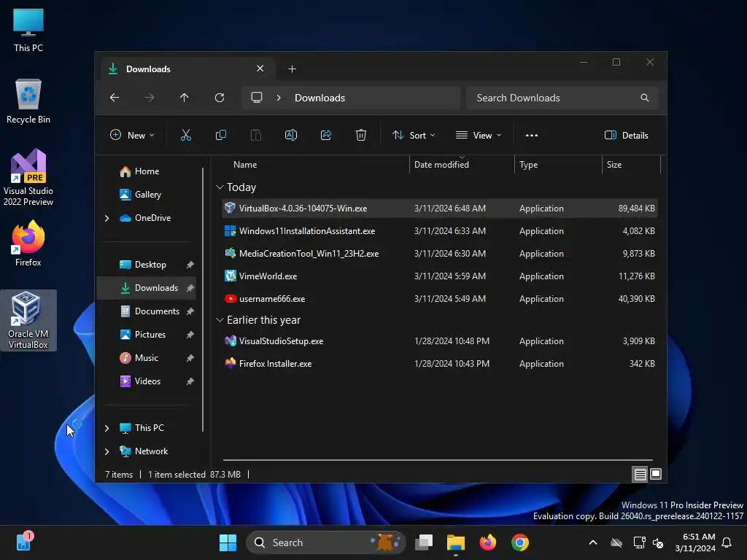Sort by the Date modified column header

pyautogui.click(x=461, y=165)
